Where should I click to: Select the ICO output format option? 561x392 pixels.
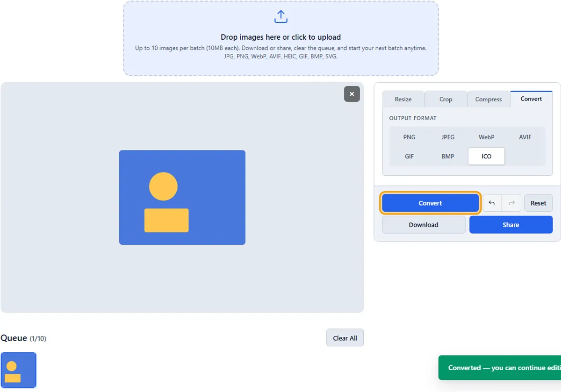[x=487, y=157]
